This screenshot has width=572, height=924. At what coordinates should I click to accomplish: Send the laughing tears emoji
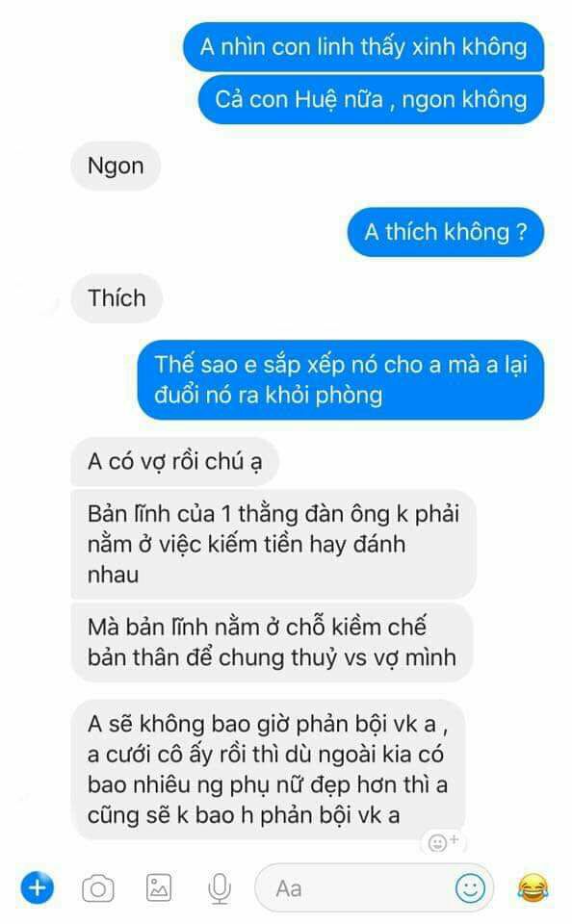pos(533,888)
